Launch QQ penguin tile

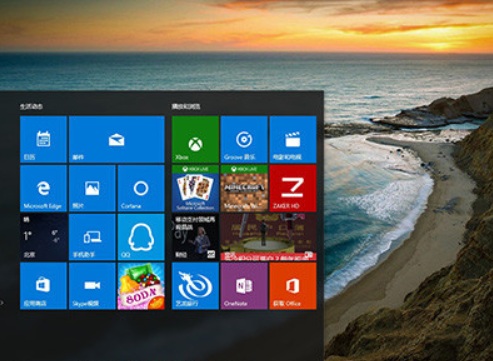point(141,237)
